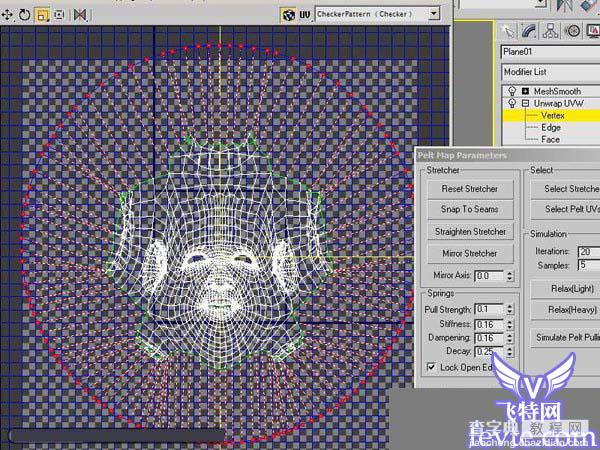Click the Dampening spinner arrows
Screen dimensions: 600x450
[x=509, y=338]
